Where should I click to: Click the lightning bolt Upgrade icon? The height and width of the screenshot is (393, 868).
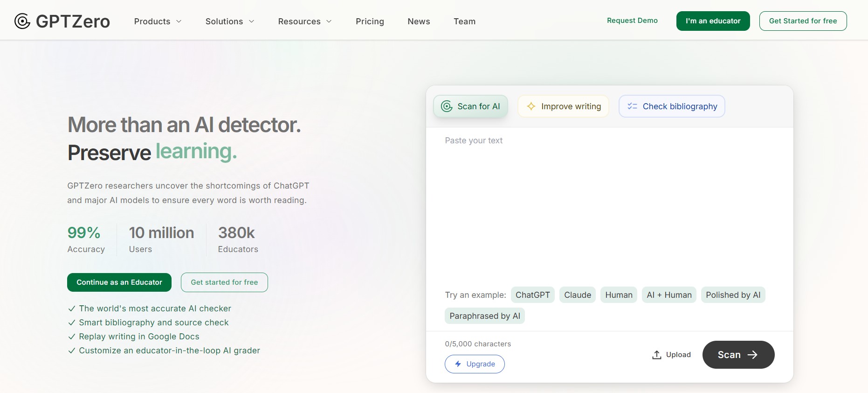pos(458,364)
